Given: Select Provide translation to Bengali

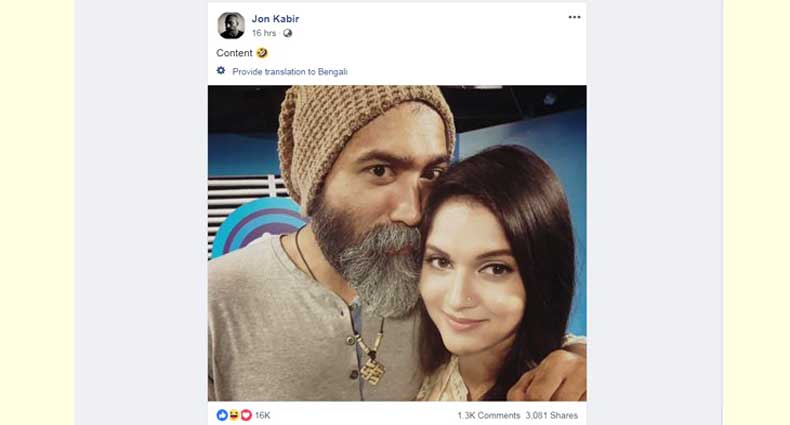Looking at the screenshot, I should 290,72.
